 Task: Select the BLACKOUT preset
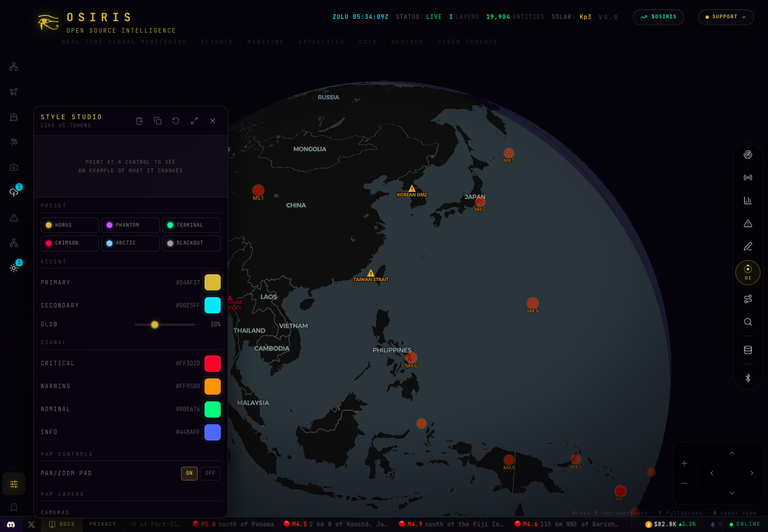click(x=191, y=243)
